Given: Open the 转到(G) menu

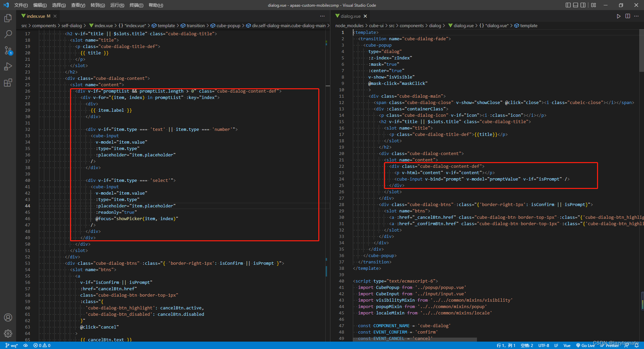Looking at the screenshot, I should (98, 5).
